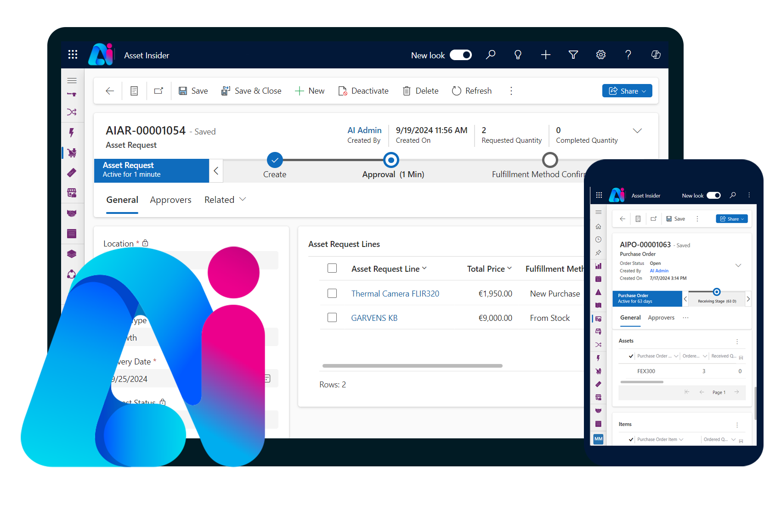Open the home icon in the phone sidebar
The image size is (781, 532).
598,226
